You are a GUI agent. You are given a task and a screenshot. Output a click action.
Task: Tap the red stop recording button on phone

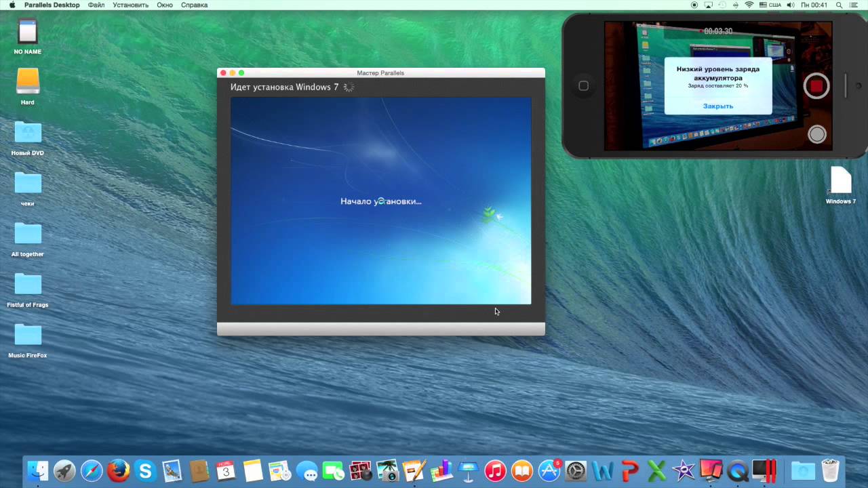(x=816, y=86)
